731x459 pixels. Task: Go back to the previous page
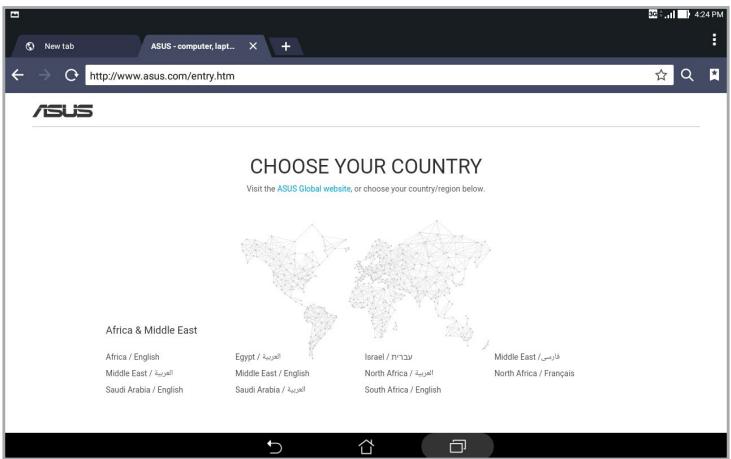(x=18, y=75)
